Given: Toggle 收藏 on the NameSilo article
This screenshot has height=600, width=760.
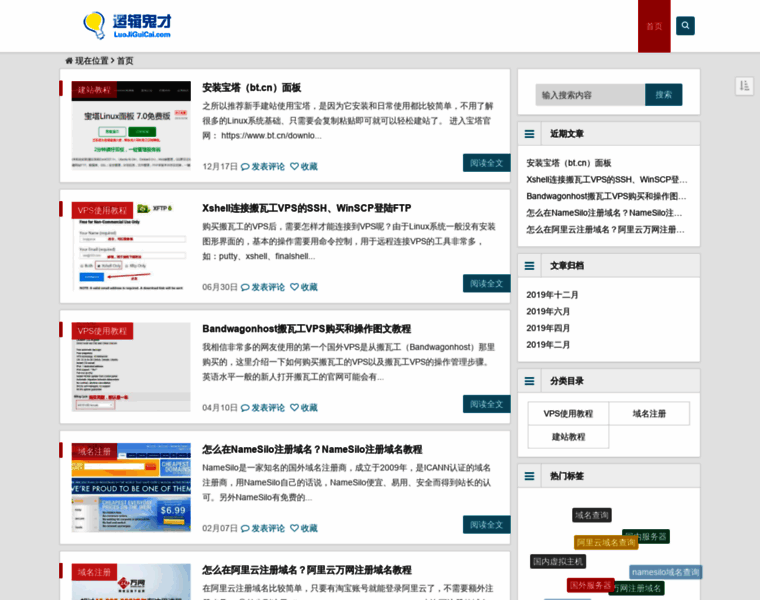Looking at the screenshot, I should coord(304,528).
